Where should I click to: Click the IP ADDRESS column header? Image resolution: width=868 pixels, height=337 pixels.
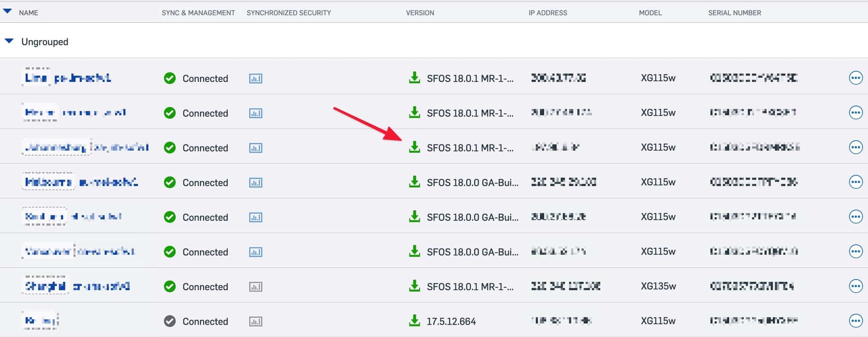pos(548,13)
